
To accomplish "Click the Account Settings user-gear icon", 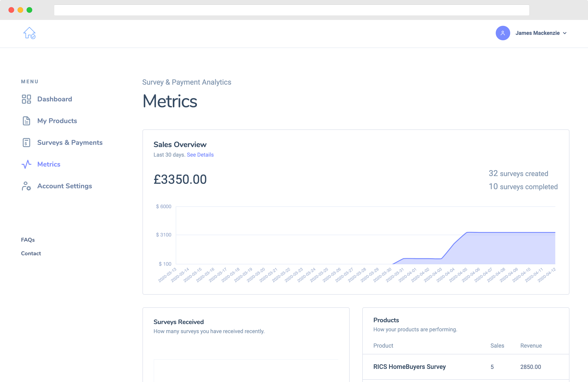I will [26, 186].
